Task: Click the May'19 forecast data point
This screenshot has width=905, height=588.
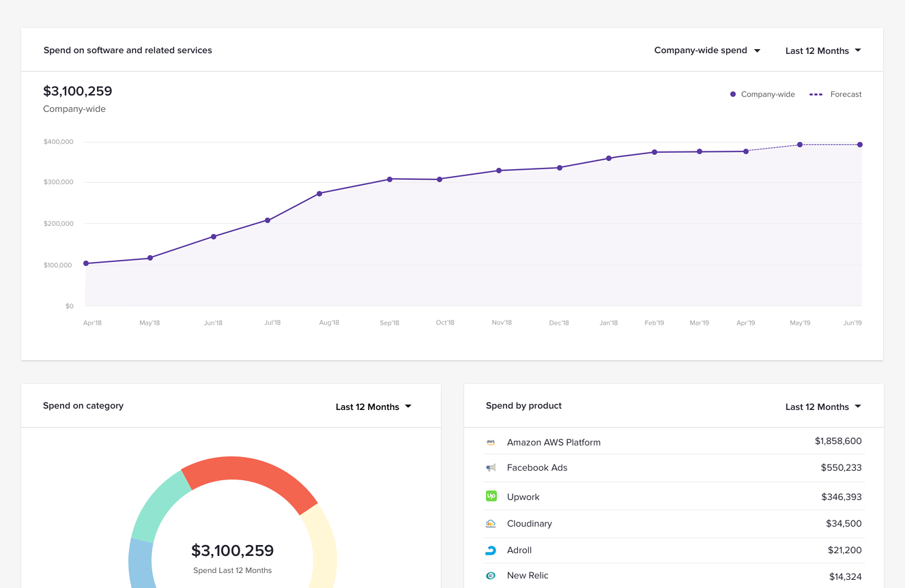Action: (800, 145)
